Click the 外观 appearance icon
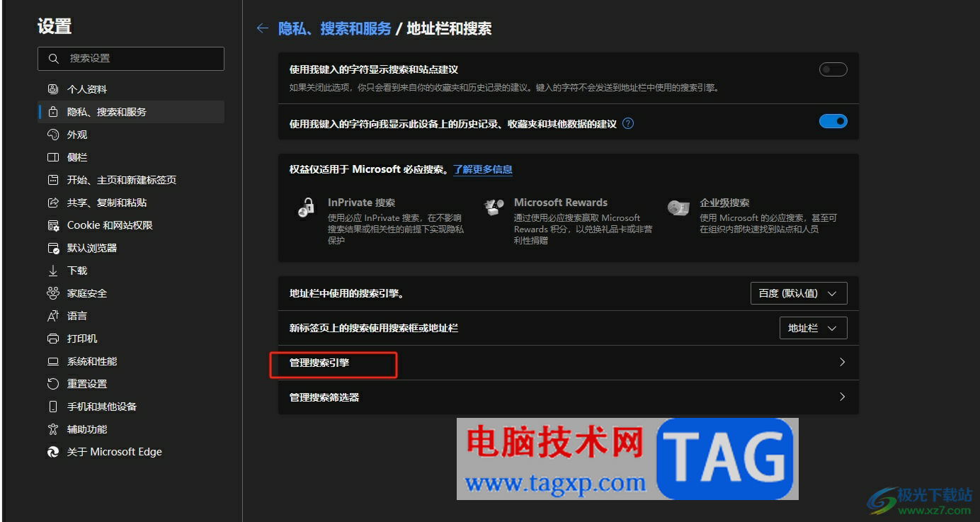The width and height of the screenshot is (980, 522). click(53, 135)
